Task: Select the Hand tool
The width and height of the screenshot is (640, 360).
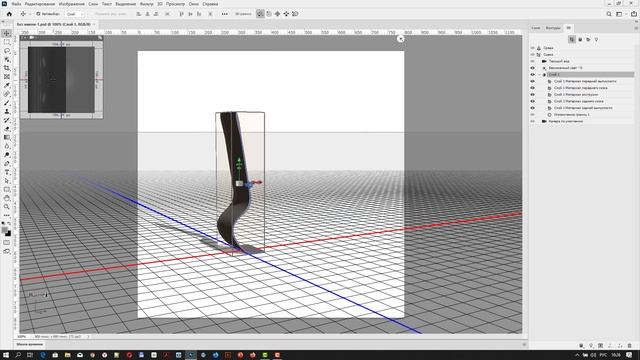Action: coord(7,198)
